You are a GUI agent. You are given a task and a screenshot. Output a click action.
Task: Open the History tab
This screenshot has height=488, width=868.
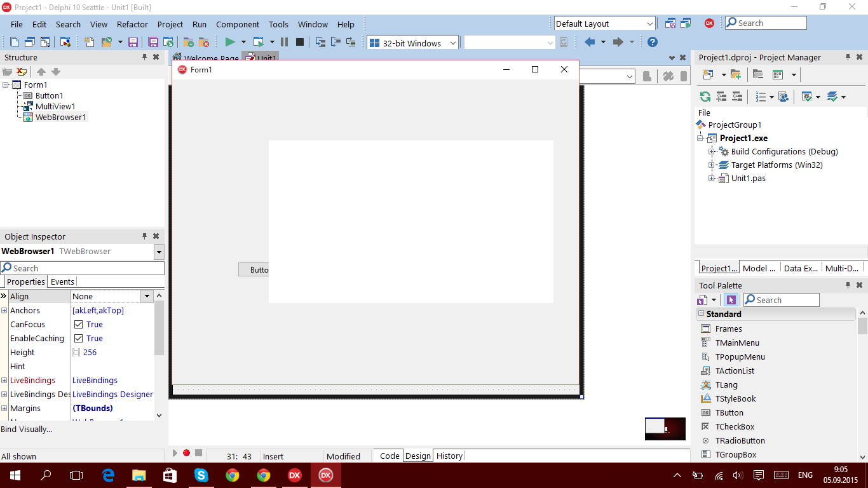tap(449, 456)
